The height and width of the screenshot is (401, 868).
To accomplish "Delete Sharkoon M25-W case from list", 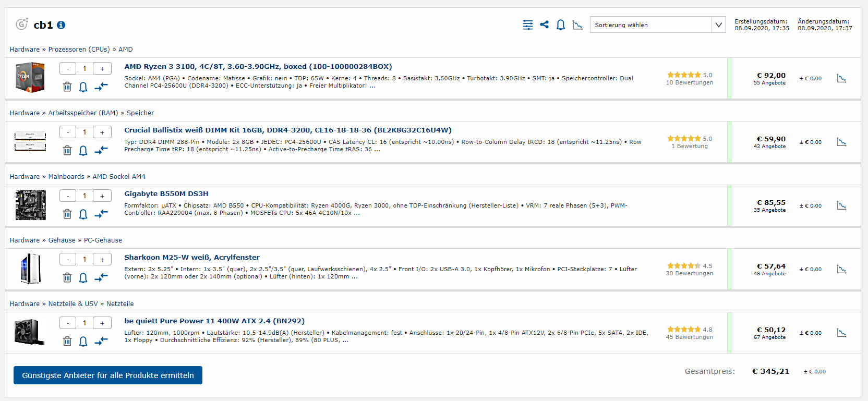I will pos(67,277).
